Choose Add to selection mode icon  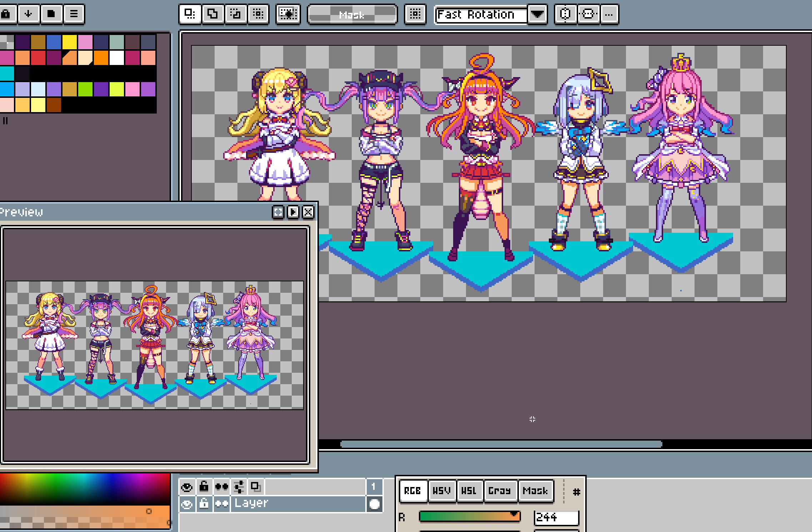(x=212, y=14)
